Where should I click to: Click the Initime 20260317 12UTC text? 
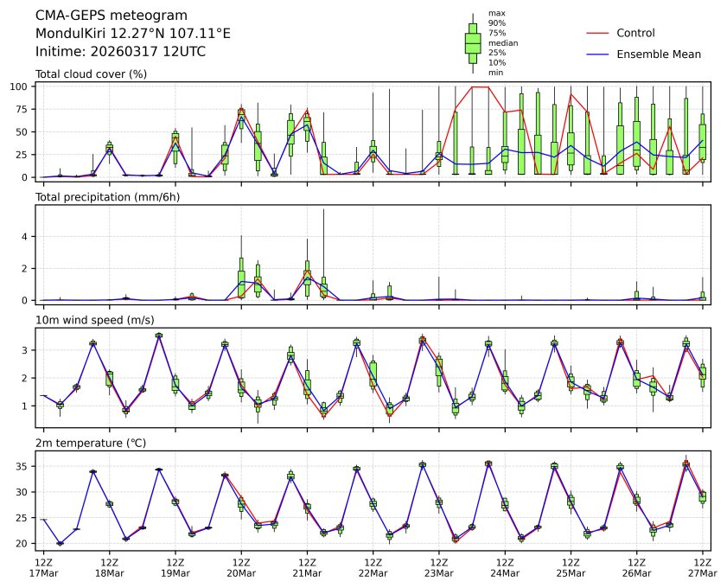[120, 52]
